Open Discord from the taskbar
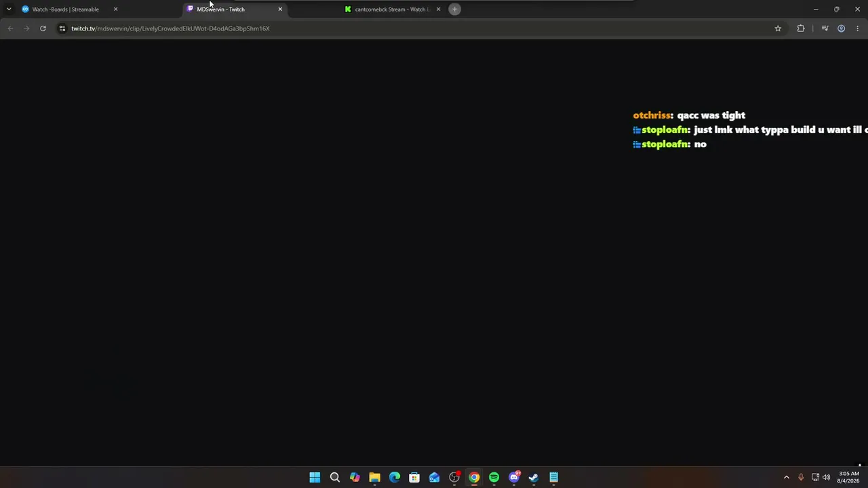The width and height of the screenshot is (868, 488). (x=514, y=477)
